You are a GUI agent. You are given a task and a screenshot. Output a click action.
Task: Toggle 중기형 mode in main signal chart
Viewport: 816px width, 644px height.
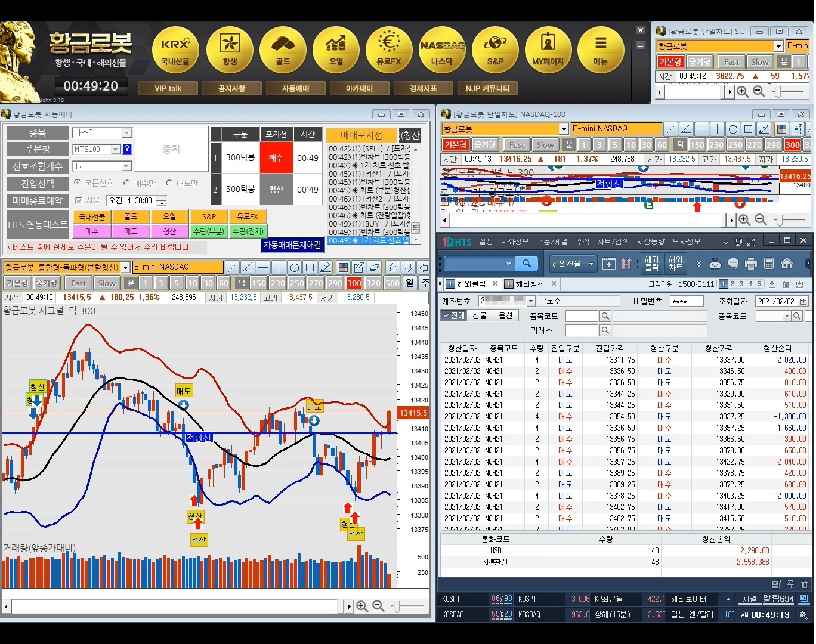[46, 283]
